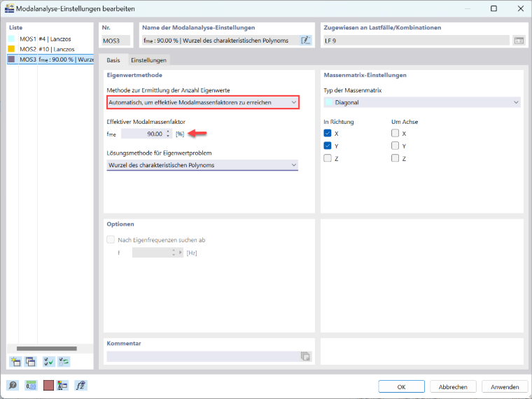532x399 pixels.
Task: Select MOS3 fme 90.00 % list entry
Action: click(x=50, y=59)
